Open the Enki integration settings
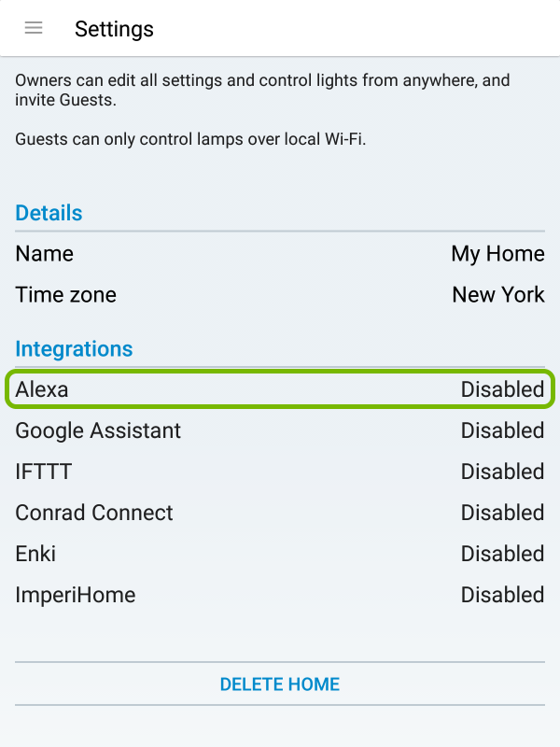Viewport: 560px width, 747px height. pos(280,554)
